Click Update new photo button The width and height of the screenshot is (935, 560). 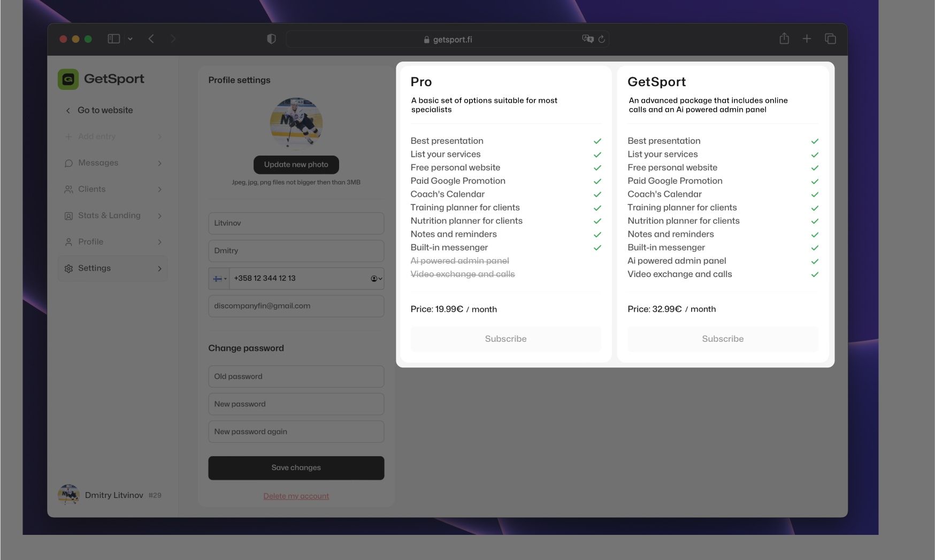(296, 165)
